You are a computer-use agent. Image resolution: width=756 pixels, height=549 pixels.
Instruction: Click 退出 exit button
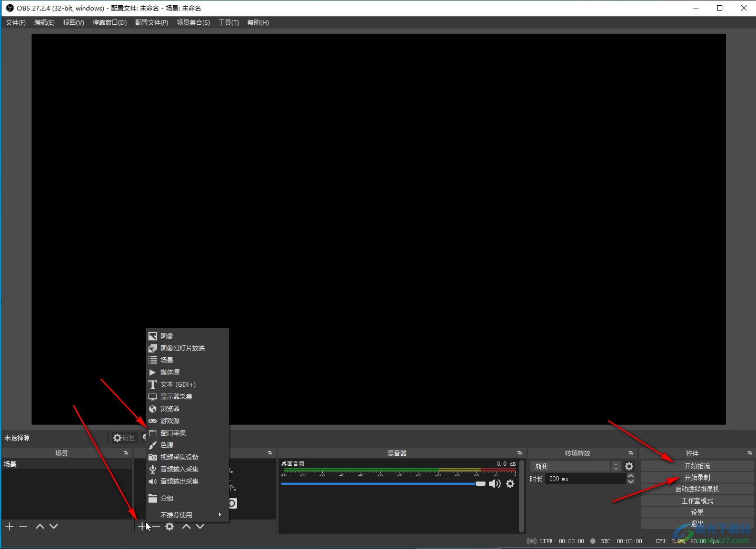[697, 524]
